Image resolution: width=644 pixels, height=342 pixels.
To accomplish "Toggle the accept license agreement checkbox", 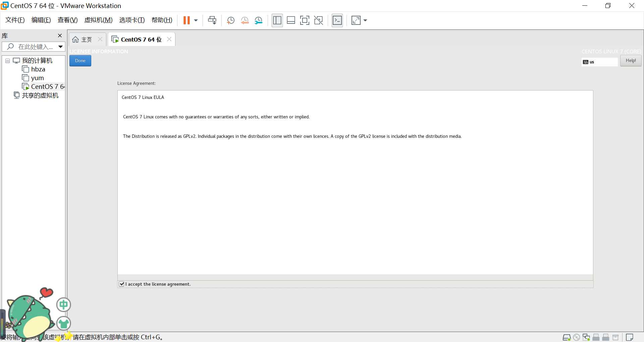I will pyautogui.click(x=122, y=284).
